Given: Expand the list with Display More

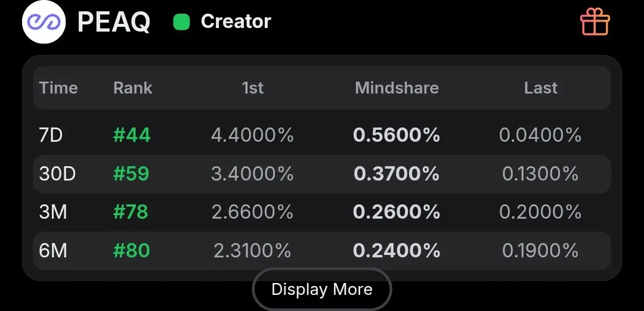Looking at the screenshot, I should [322, 290].
